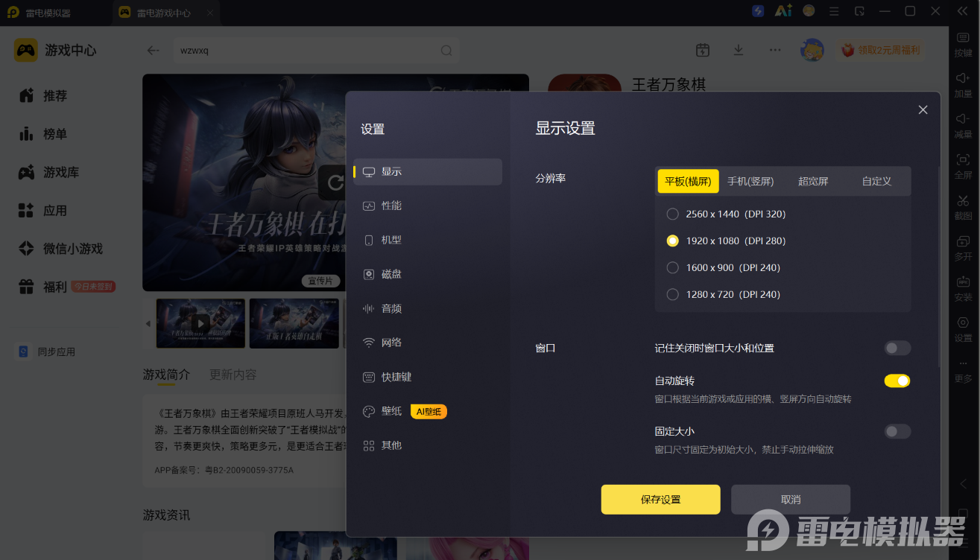
Task: Choose the 平板(横屏) resolution tab
Action: click(688, 181)
